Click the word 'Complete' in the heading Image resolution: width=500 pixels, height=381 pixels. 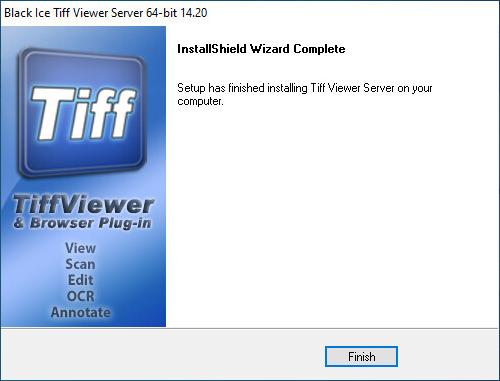pos(319,49)
